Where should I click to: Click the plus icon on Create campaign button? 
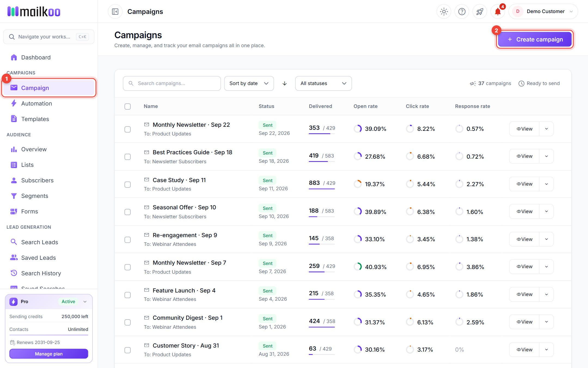510,39
